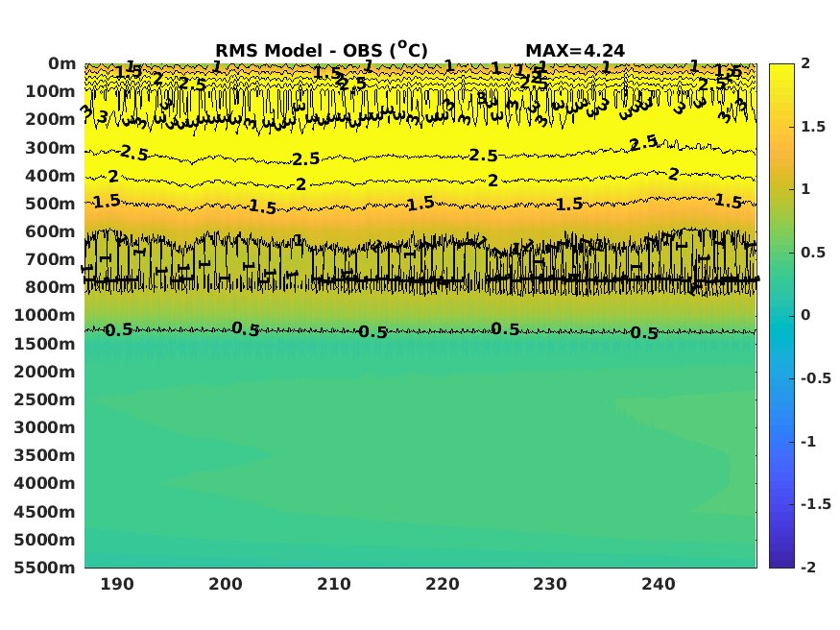The width and height of the screenshot is (840, 630).
Task: Select the "MAX=4.24" annotation text
Action: pyautogui.click(x=575, y=51)
